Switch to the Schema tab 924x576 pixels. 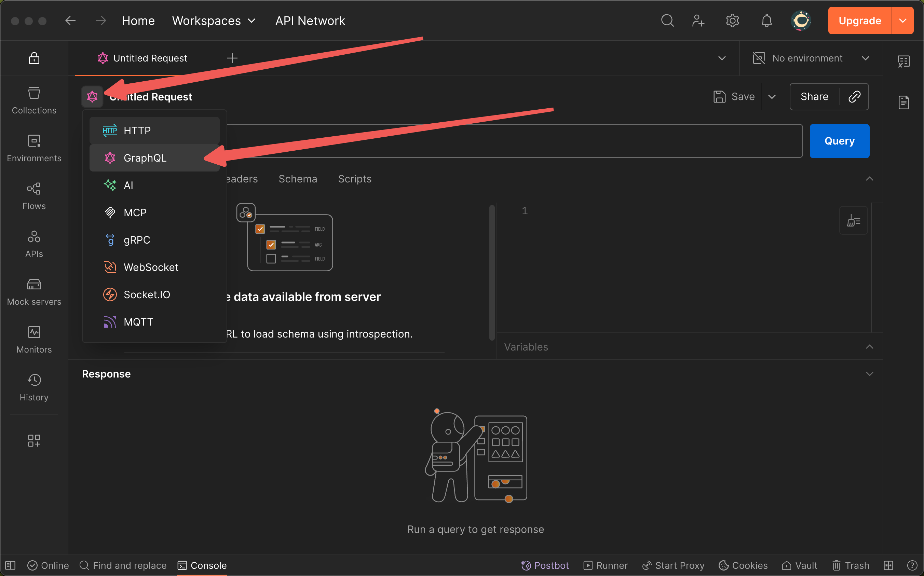pyautogui.click(x=298, y=179)
